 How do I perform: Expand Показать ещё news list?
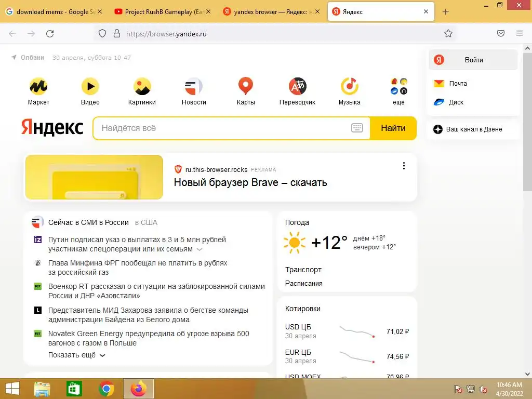pos(77,355)
